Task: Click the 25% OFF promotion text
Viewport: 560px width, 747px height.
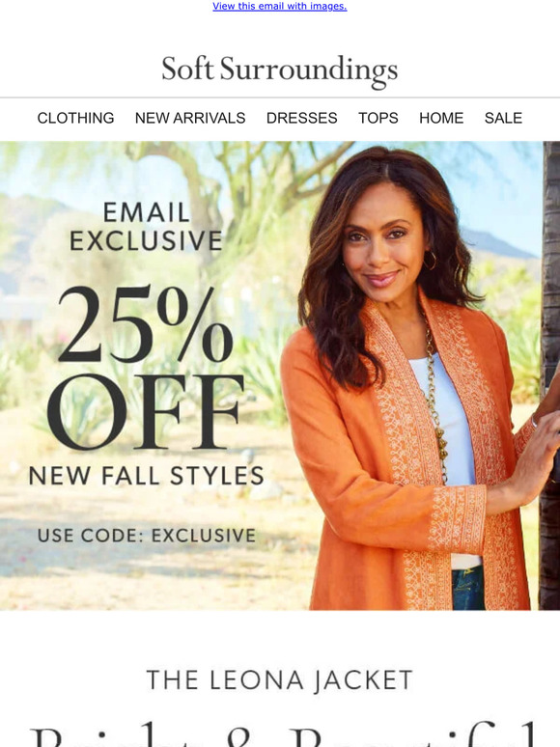Action: (x=146, y=368)
